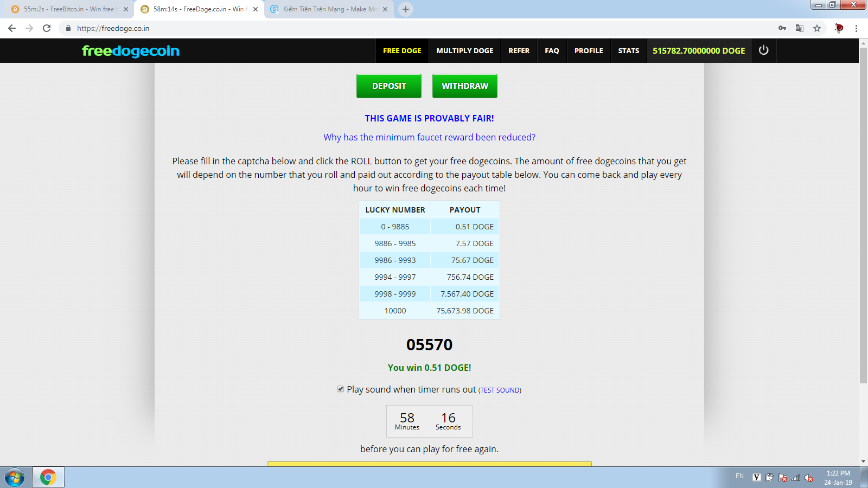View the PROFILE page

point(589,50)
